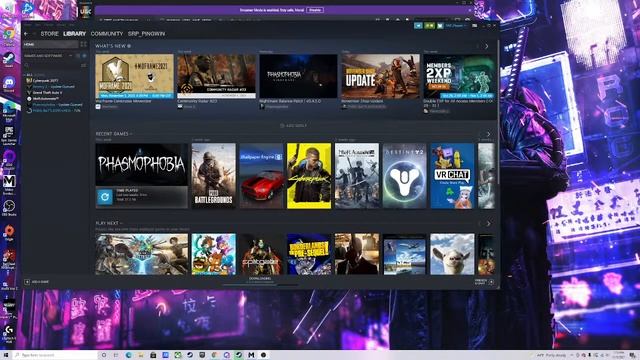Open Friends & Chat at bottom right

coord(484,282)
